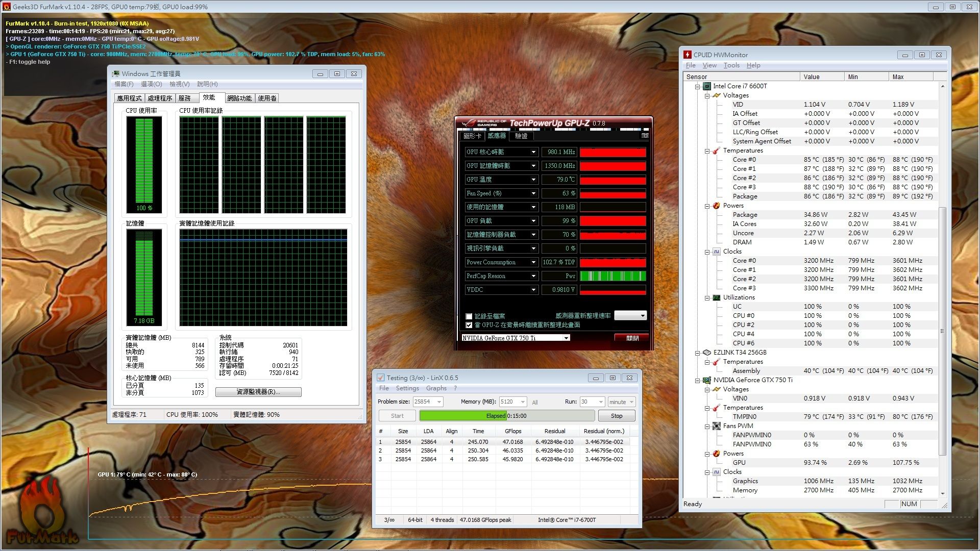980x551 pixels.
Task: Click GPU Clocks waveform icon under GTX 750 Ti
Action: pos(717,472)
